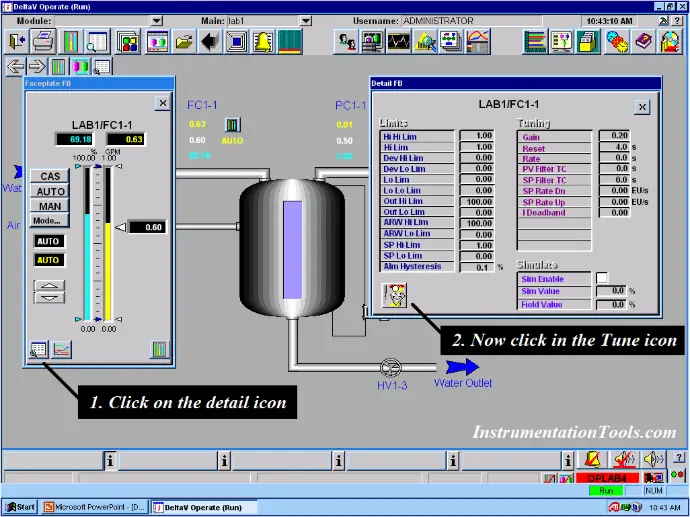Open the flowchart diagram toolbar icon
The image size is (690, 517).
pos(451,42)
